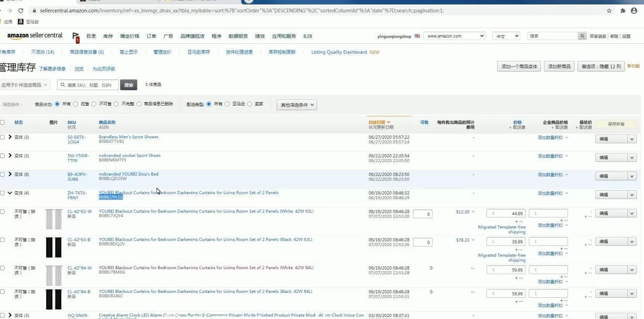
Task: Click the Amazon Seller Central logo
Action: 34,36
